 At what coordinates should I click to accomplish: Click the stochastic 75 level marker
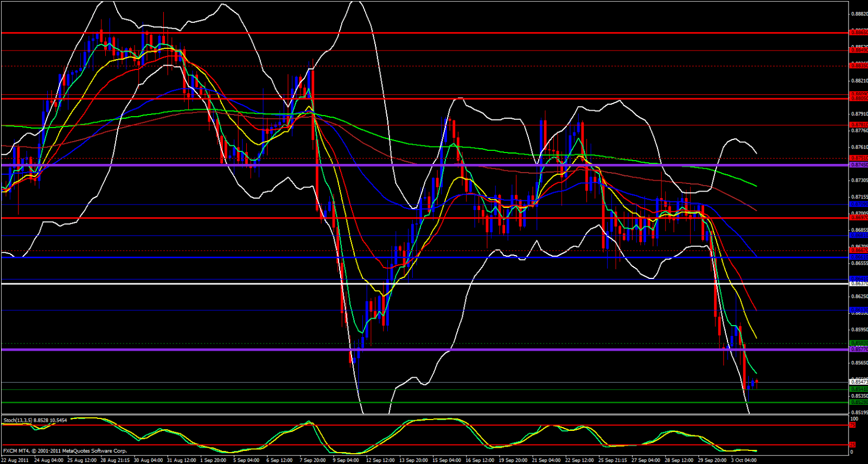853,425
